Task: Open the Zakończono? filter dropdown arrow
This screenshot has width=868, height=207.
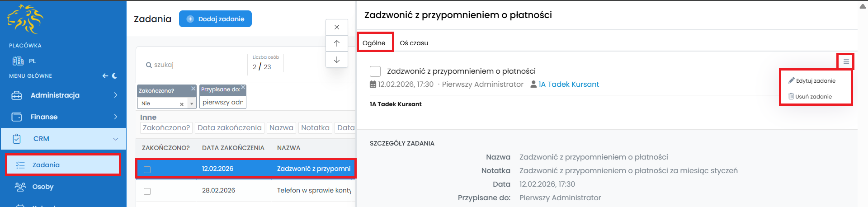Action: (x=192, y=104)
